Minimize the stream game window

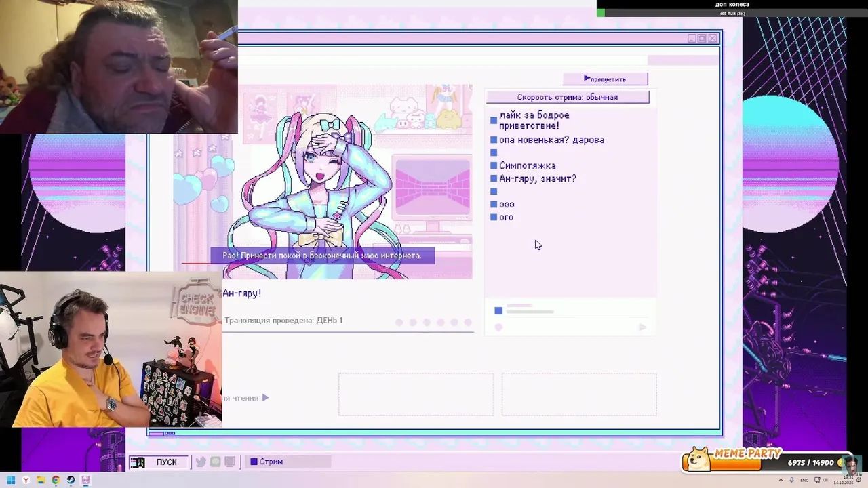[692, 39]
